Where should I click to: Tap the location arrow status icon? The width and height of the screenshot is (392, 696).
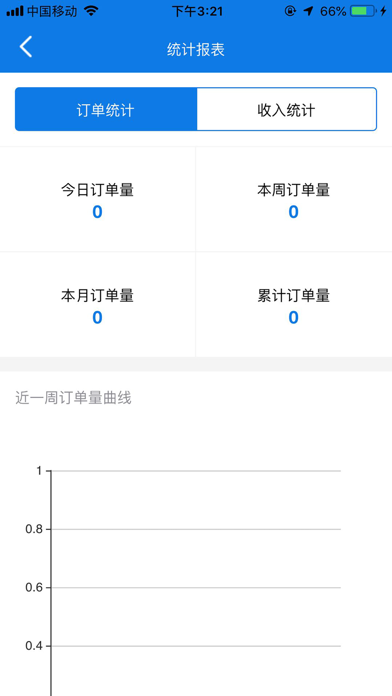pos(309,12)
